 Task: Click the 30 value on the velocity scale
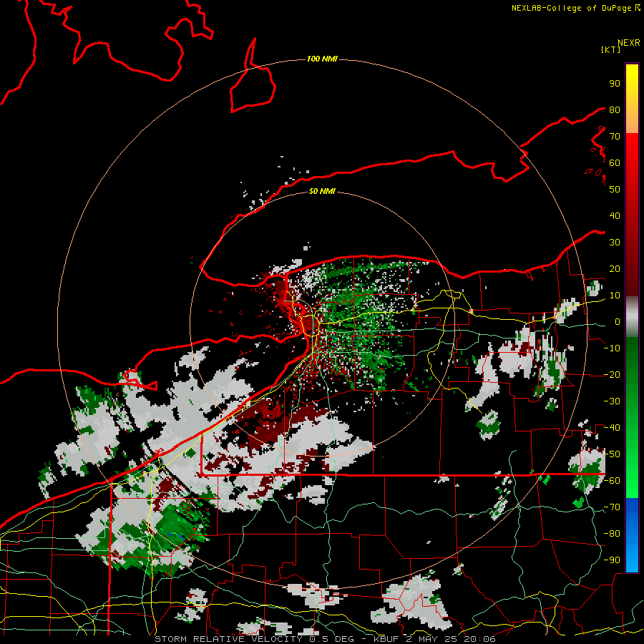[x=615, y=243]
